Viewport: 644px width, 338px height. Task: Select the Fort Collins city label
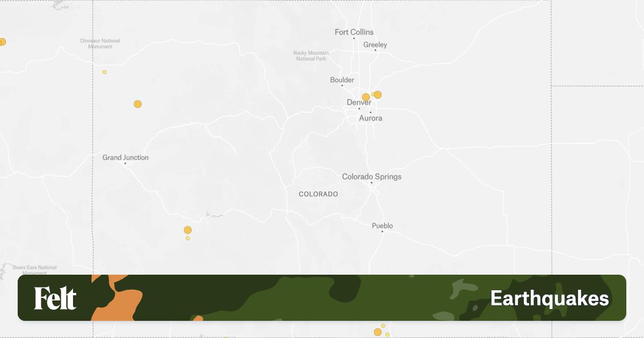(354, 32)
